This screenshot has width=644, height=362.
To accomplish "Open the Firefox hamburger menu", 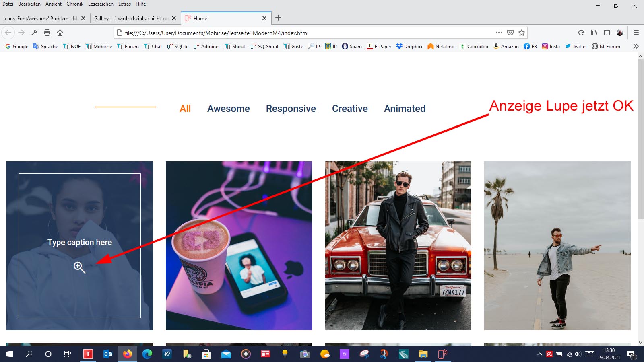I will (636, 33).
